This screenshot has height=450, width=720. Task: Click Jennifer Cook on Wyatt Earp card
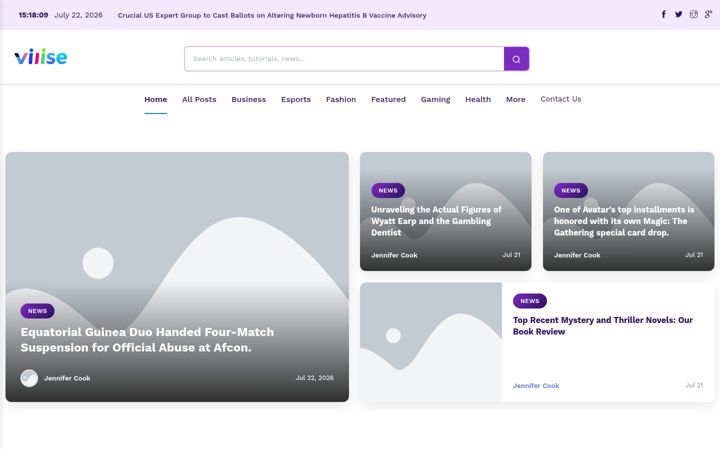pos(394,255)
